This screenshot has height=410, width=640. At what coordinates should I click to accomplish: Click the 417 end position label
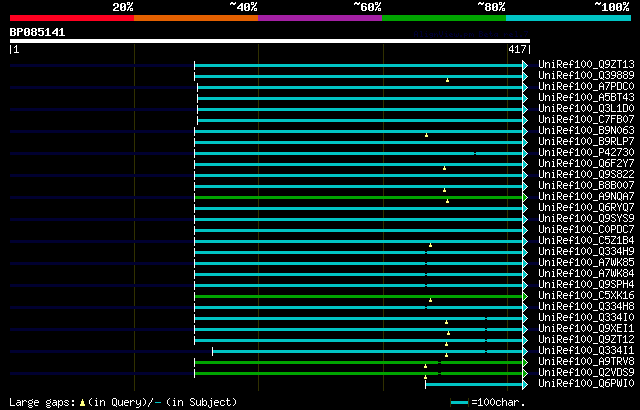pyautogui.click(x=517, y=50)
